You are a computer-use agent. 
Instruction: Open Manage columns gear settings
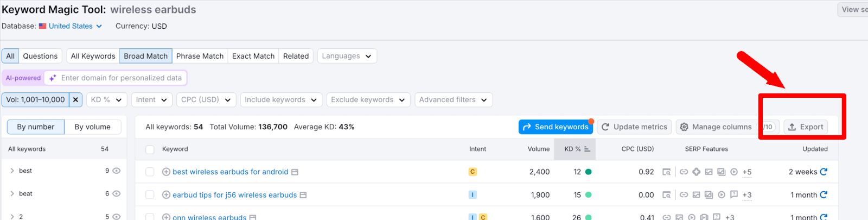(x=684, y=127)
